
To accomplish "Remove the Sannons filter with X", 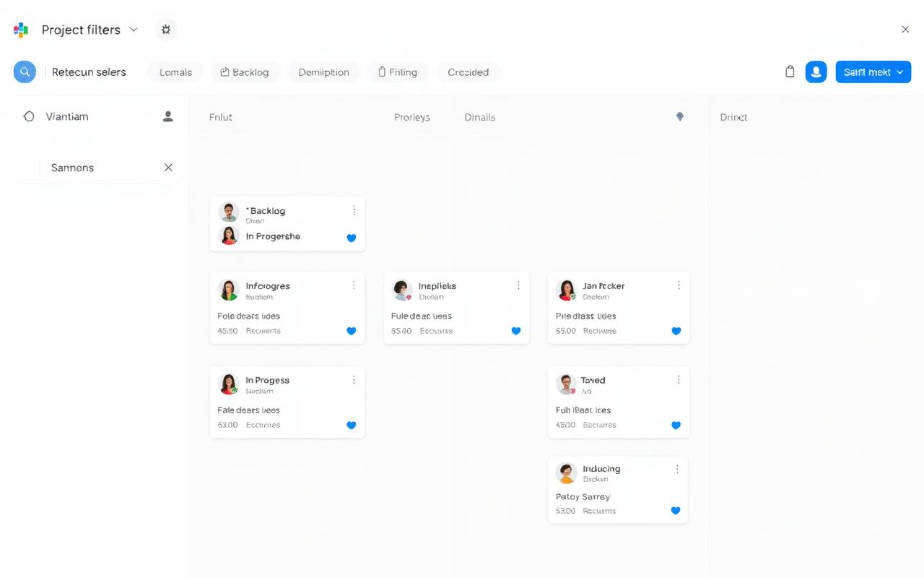I will (x=168, y=168).
